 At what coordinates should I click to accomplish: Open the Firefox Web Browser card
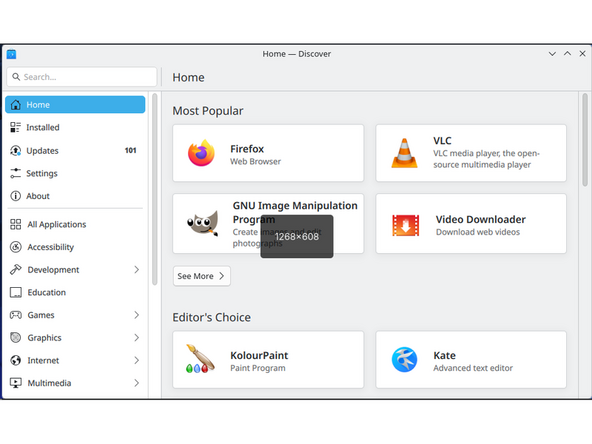pyautogui.click(x=268, y=153)
